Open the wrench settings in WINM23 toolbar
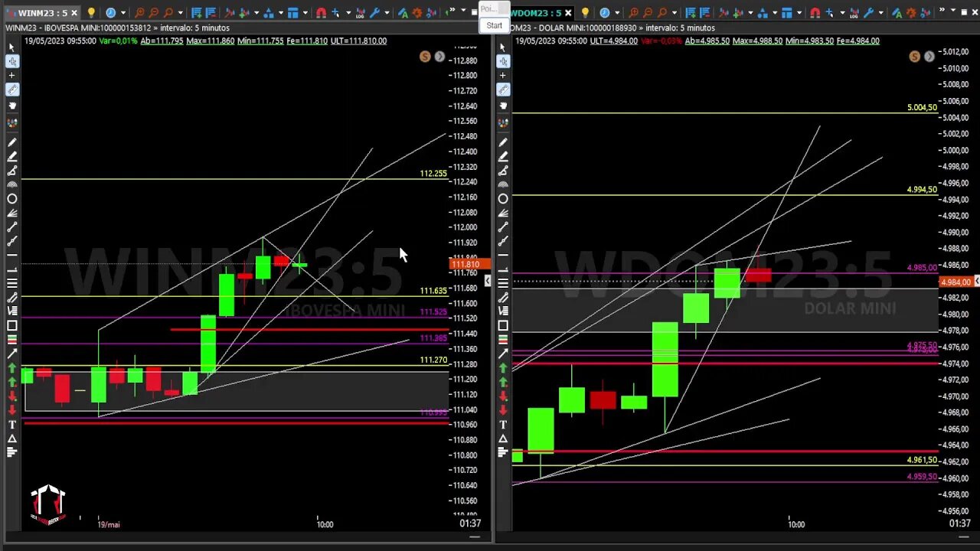 pos(374,13)
